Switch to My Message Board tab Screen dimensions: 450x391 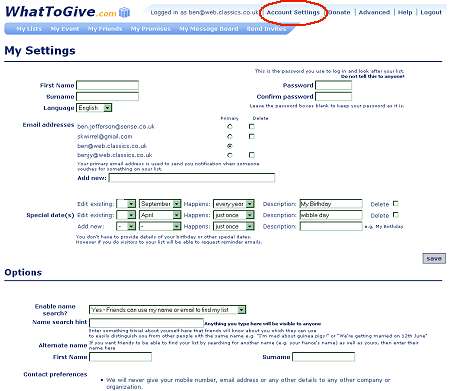point(209,29)
